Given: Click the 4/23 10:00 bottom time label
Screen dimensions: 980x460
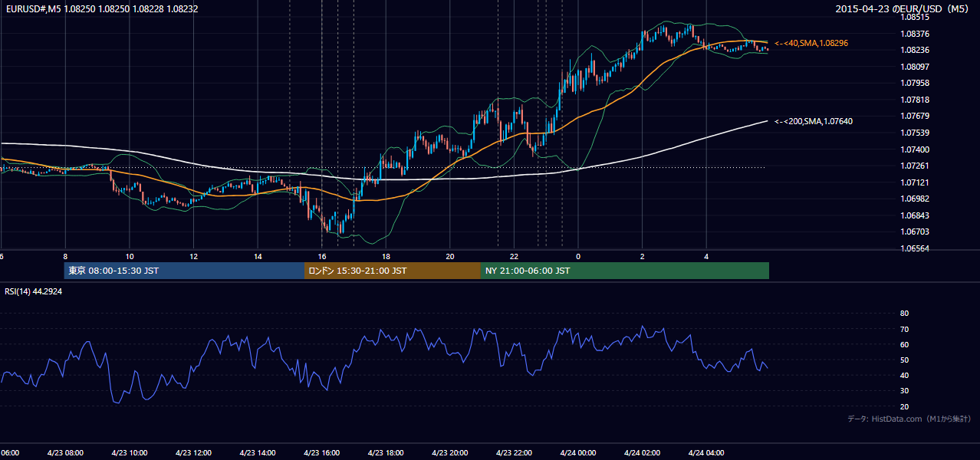Looking at the screenshot, I should pos(129,453).
